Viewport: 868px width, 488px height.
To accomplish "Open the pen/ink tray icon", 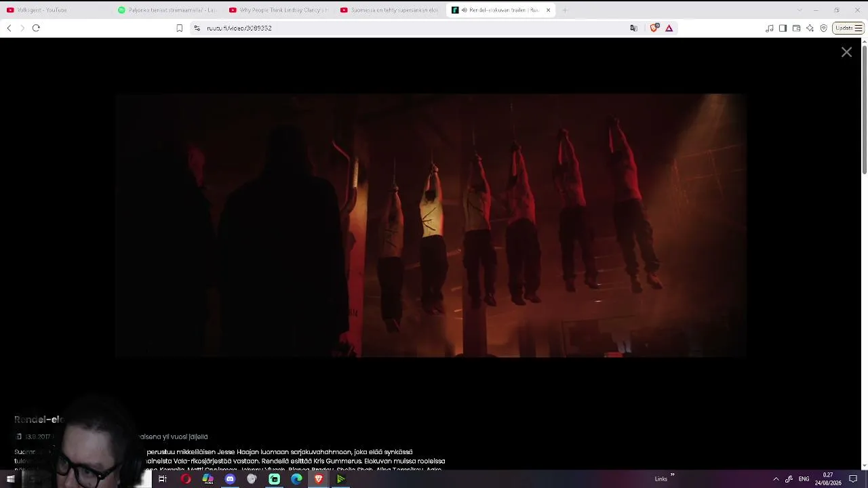I will coord(789,479).
